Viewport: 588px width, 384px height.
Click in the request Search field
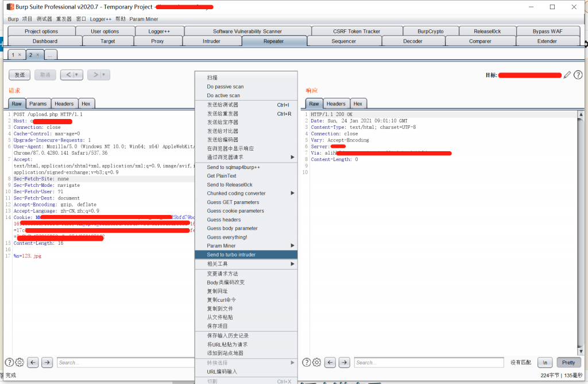[x=126, y=362]
